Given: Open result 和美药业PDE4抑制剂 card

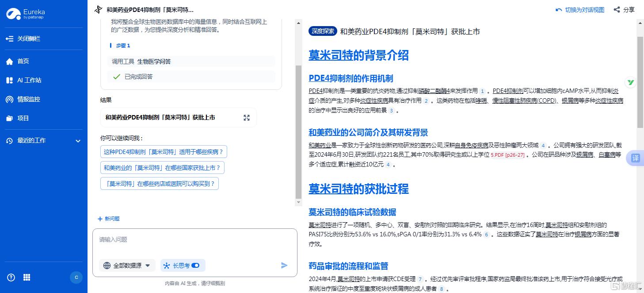Looking at the screenshot, I should [178, 118].
